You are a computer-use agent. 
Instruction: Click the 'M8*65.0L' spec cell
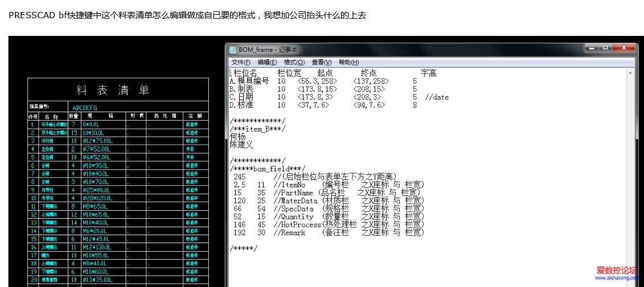pos(95,207)
